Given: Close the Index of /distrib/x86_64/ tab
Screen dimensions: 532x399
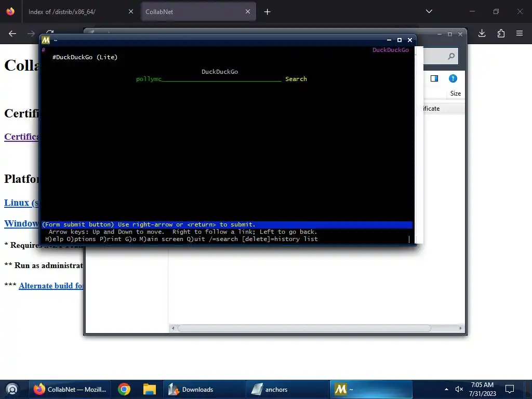Looking at the screenshot, I should (131, 11).
